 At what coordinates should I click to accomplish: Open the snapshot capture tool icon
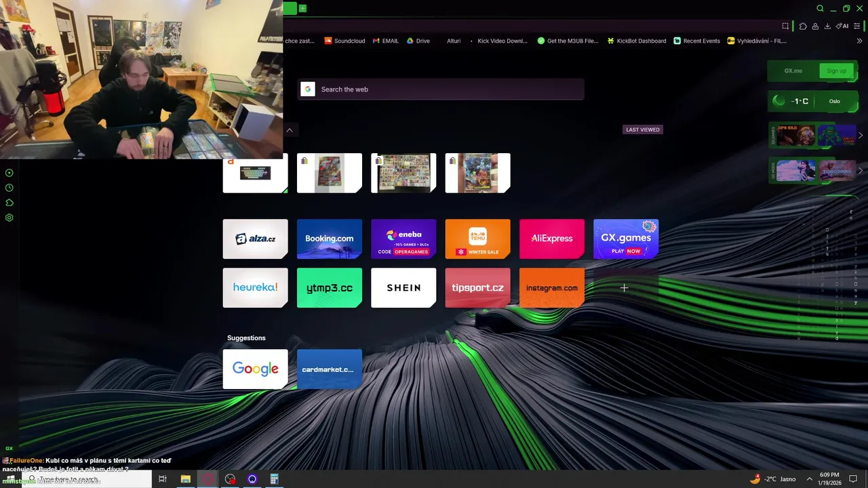[785, 26]
